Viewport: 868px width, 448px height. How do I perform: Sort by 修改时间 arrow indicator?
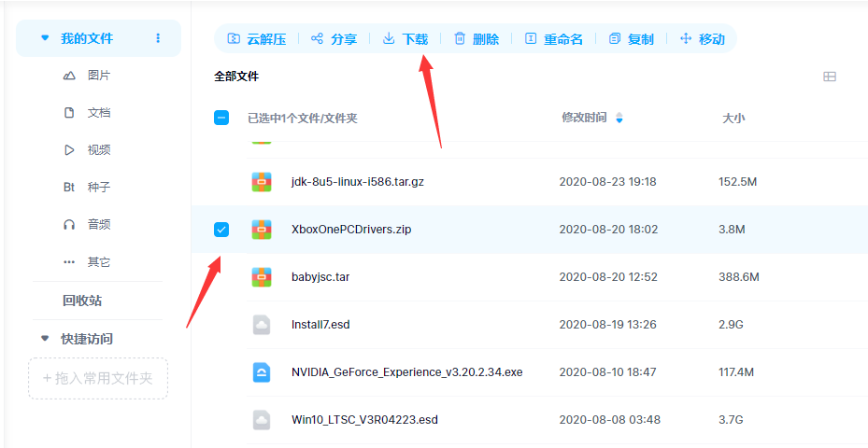(619, 119)
